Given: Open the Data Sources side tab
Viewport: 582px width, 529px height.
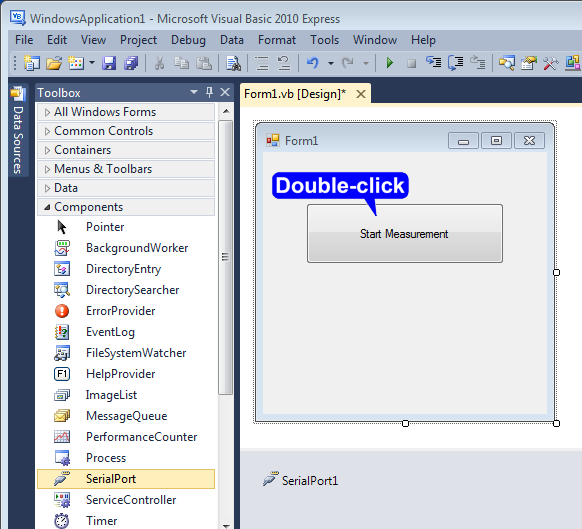Looking at the screenshot, I should [x=18, y=131].
